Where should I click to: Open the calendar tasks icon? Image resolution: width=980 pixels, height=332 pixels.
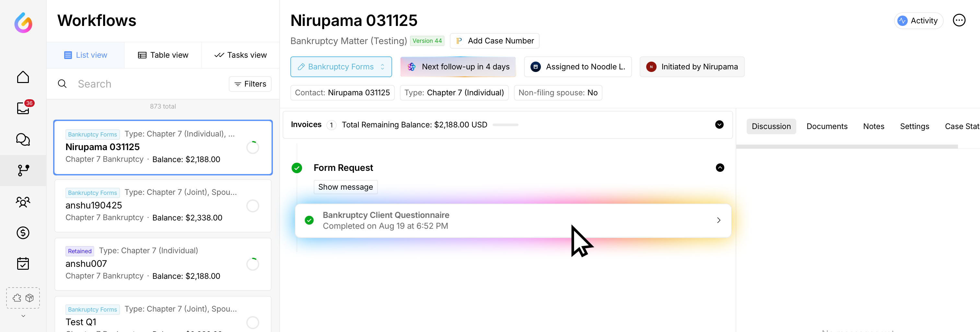pyautogui.click(x=23, y=264)
